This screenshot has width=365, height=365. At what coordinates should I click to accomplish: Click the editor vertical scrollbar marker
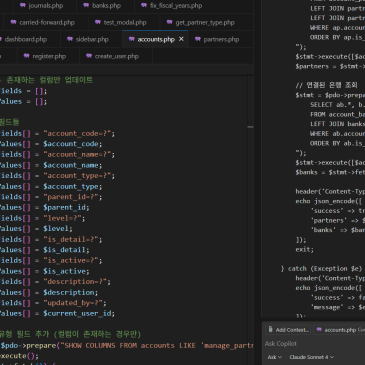[250, 127]
